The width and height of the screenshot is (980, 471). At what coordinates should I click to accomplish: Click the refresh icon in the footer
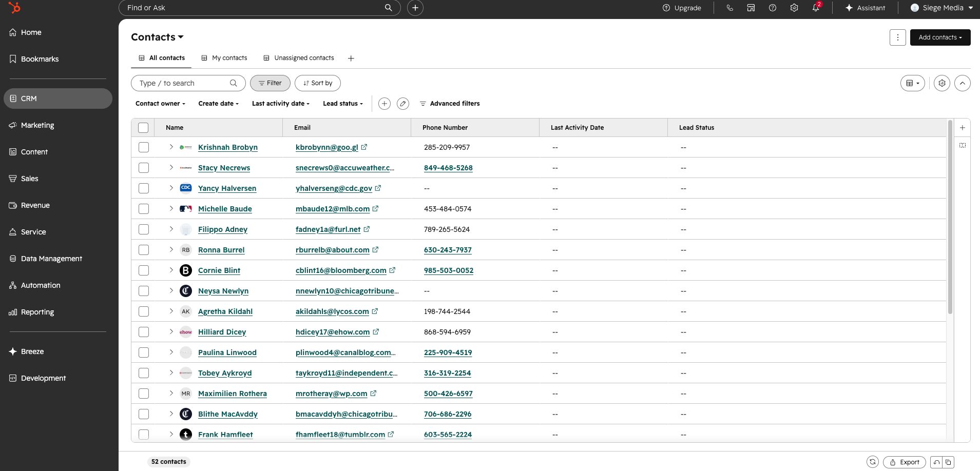pyautogui.click(x=873, y=462)
